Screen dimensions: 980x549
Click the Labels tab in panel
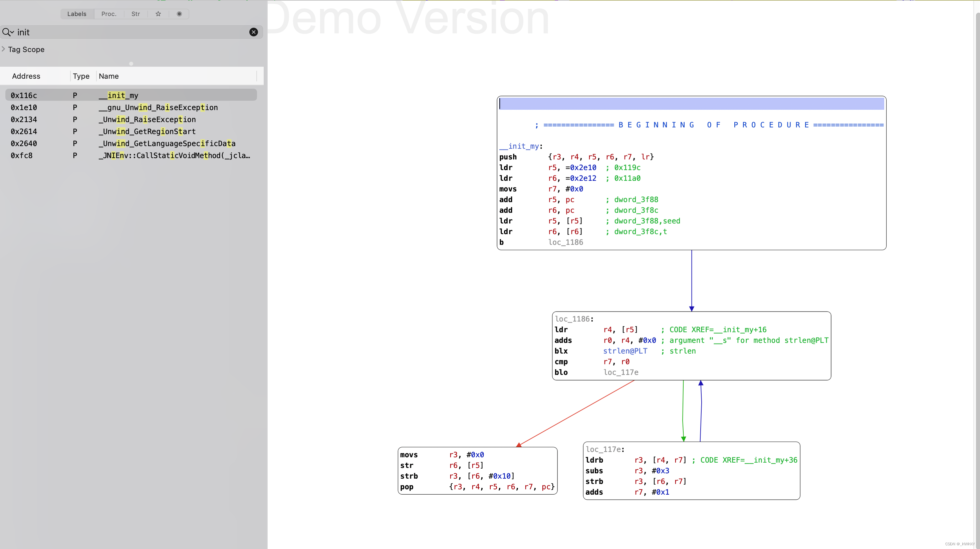pyautogui.click(x=76, y=13)
